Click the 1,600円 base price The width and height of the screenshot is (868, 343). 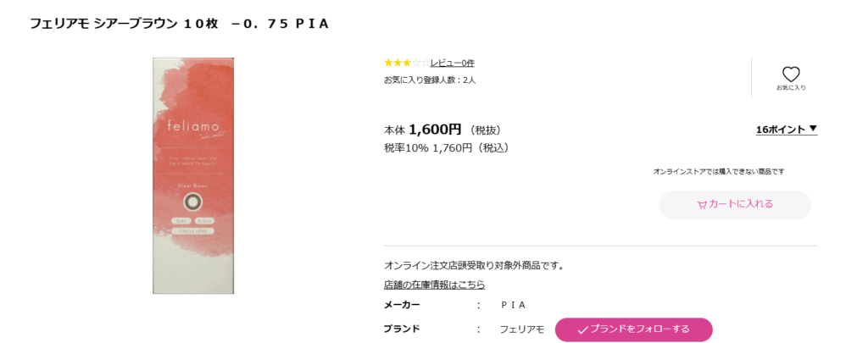click(x=434, y=130)
